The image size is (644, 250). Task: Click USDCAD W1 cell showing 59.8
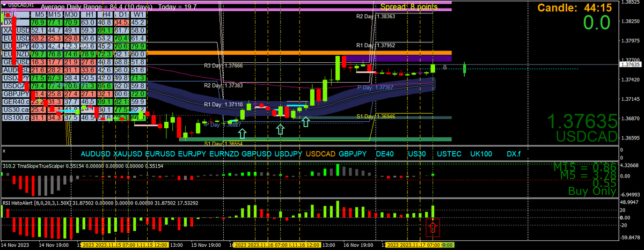pos(137,85)
